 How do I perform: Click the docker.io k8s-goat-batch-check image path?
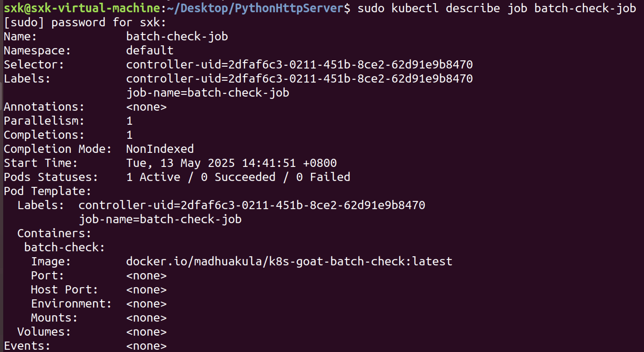click(x=289, y=262)
